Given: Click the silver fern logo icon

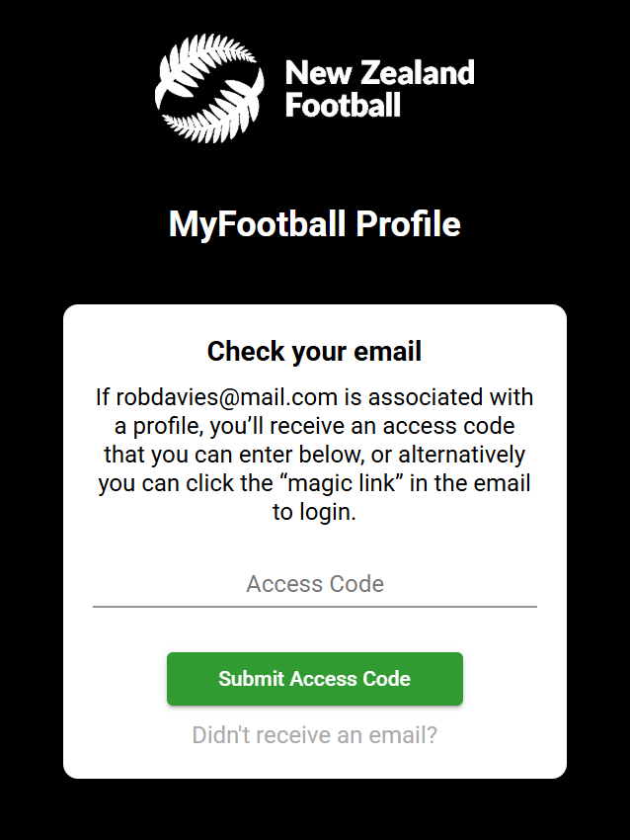Looking at the screenshot, I should pyautogui.click(x=209, y=88).
